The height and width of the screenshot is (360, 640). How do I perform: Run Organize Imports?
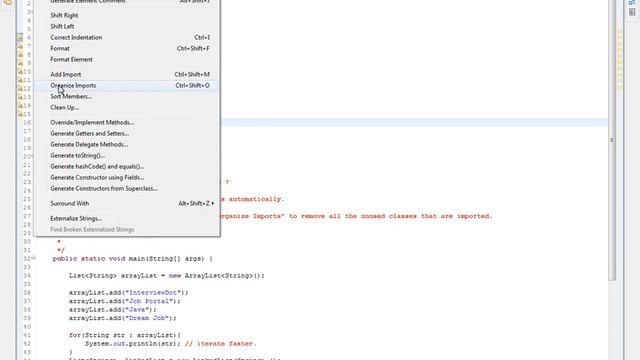point(127,86)
